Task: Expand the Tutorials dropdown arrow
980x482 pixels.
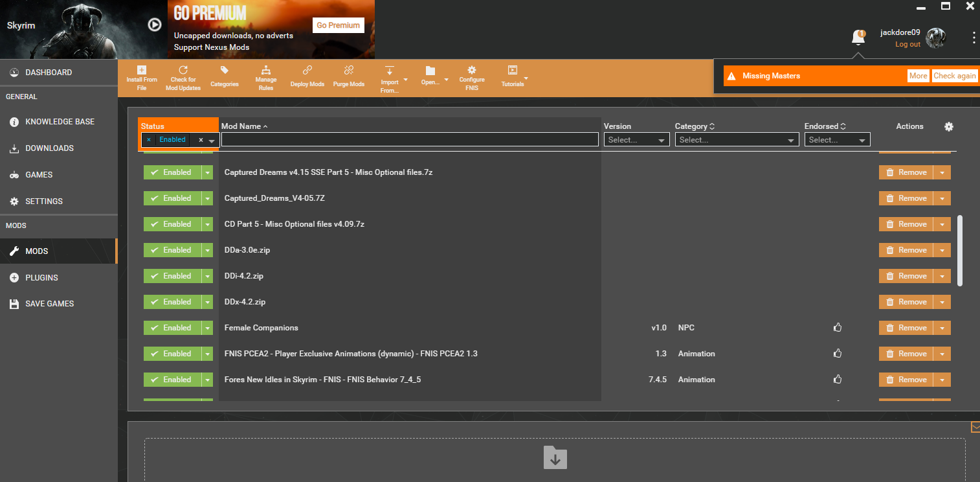Action: click(526, 79)
